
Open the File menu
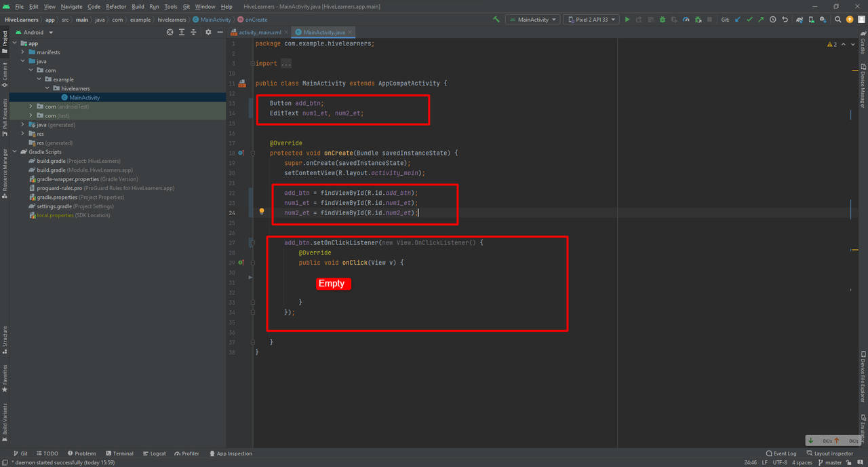tap(19, 7)
